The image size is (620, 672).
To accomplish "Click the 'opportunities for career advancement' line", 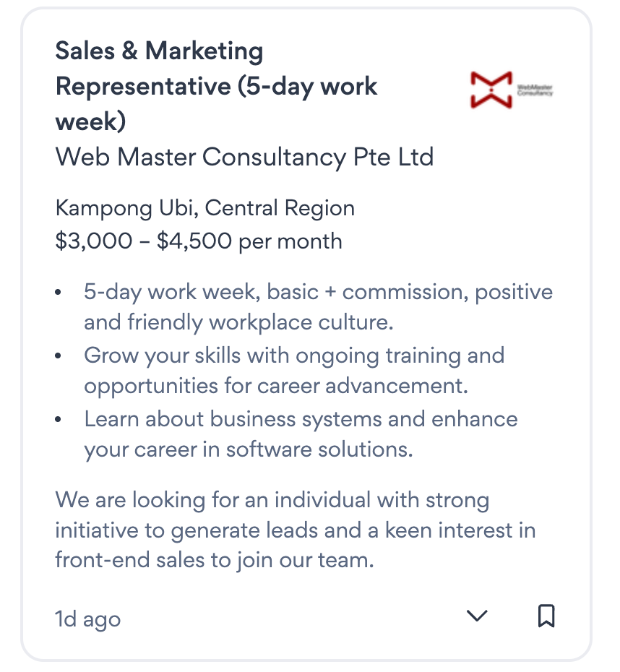I will tap(276, 386).
